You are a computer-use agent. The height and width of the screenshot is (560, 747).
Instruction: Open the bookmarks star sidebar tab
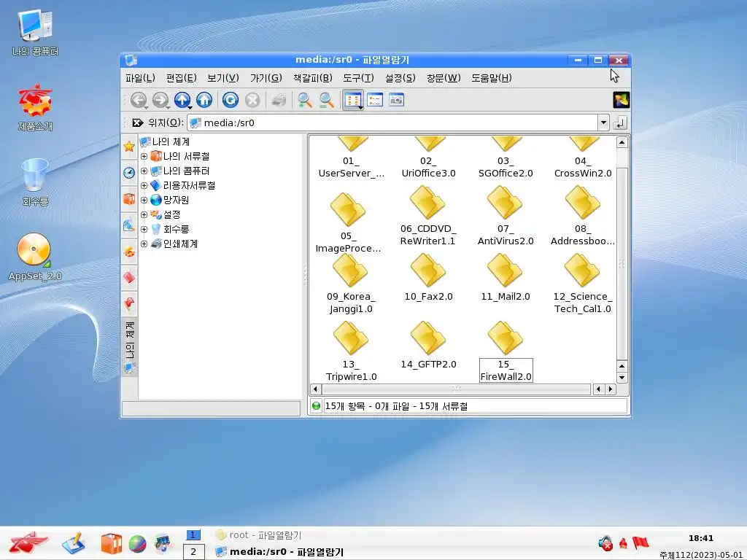tap(129, 146)
